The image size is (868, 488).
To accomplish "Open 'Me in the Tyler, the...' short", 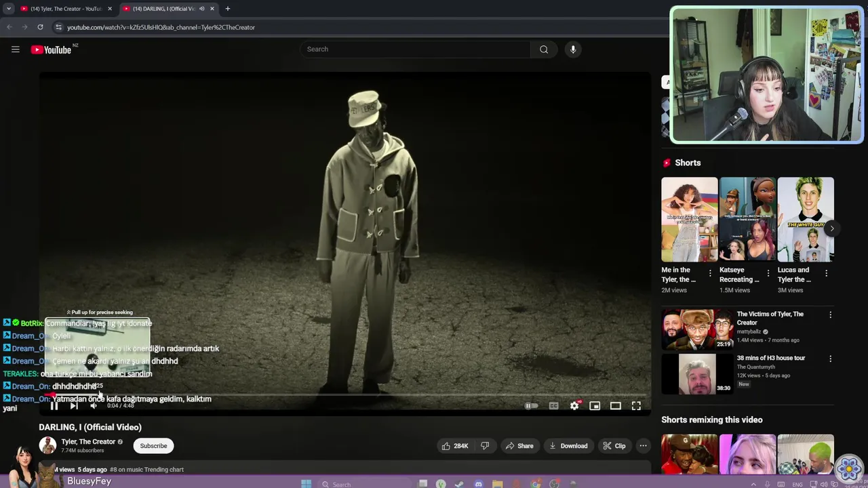I will [x=690, y=220].
